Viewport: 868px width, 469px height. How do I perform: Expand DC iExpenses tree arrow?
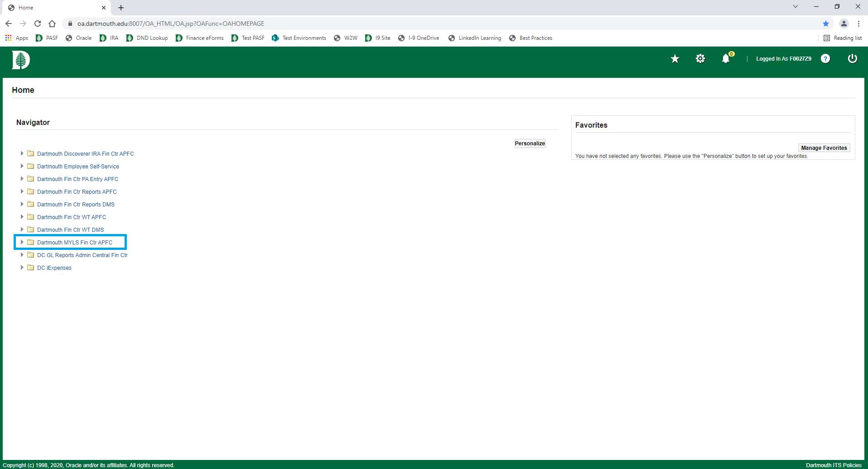point(22,268)
